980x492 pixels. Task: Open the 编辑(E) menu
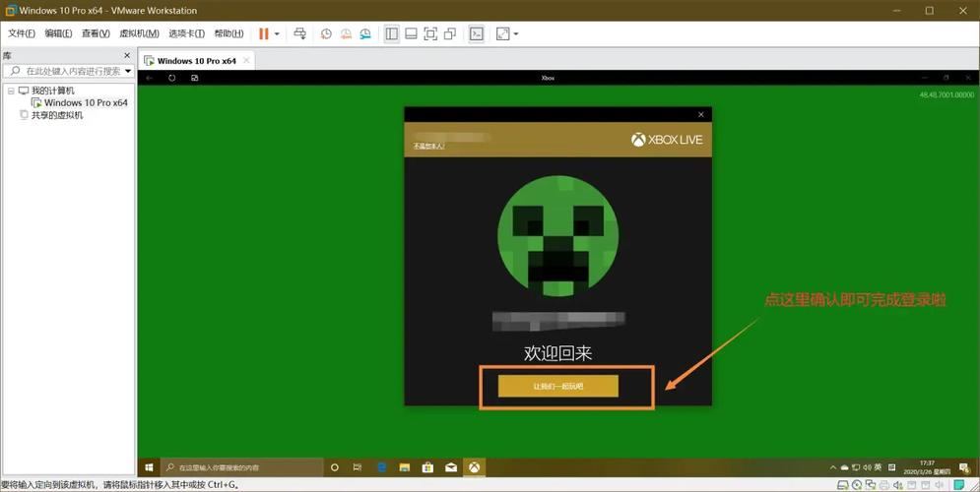point(58,33)
